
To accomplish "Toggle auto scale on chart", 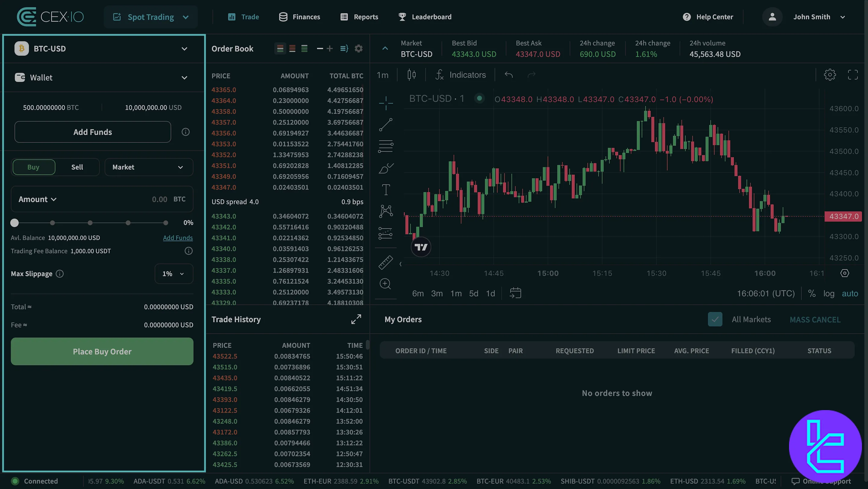I will (x=850, y=294).
